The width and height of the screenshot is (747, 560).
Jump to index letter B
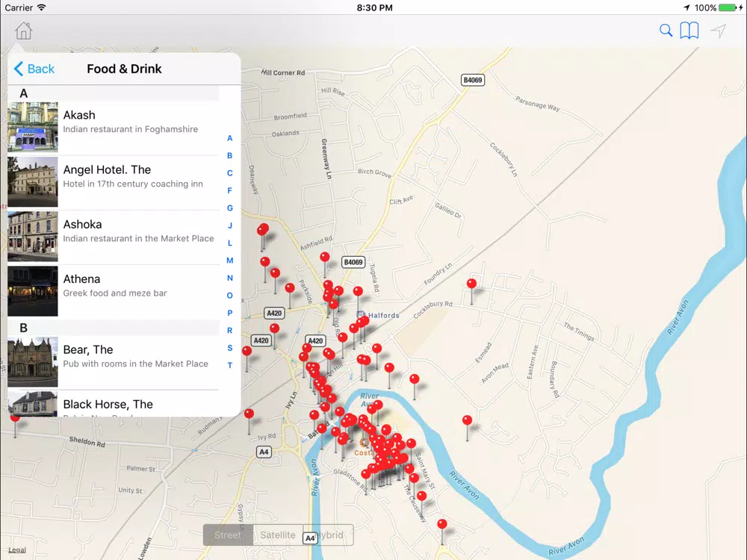click(229, 156)
